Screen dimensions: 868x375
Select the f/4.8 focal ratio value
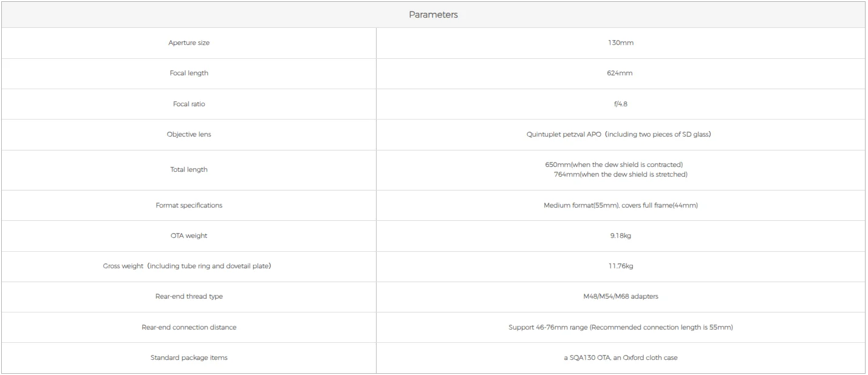tap(620, 104)
